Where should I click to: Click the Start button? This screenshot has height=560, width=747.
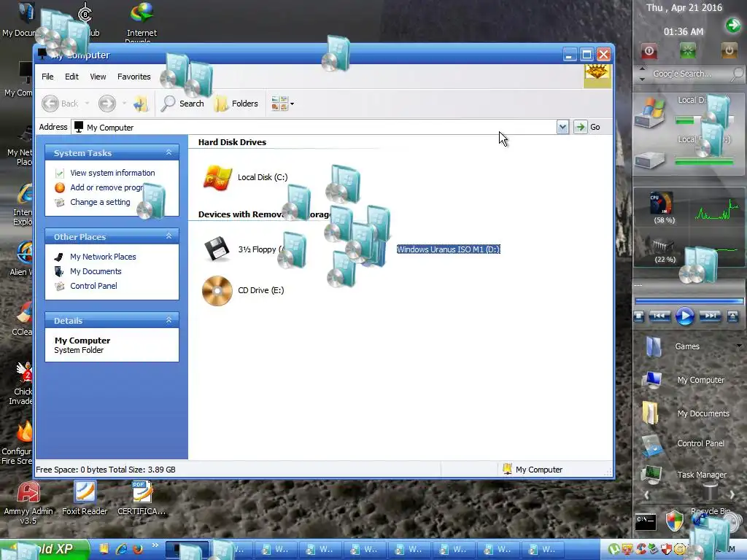[44, 549]
